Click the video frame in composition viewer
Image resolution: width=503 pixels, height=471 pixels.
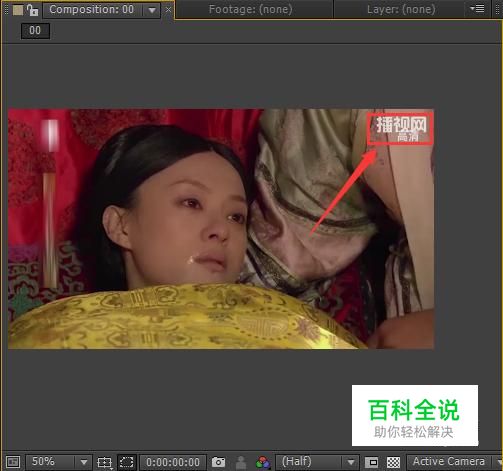221,229
